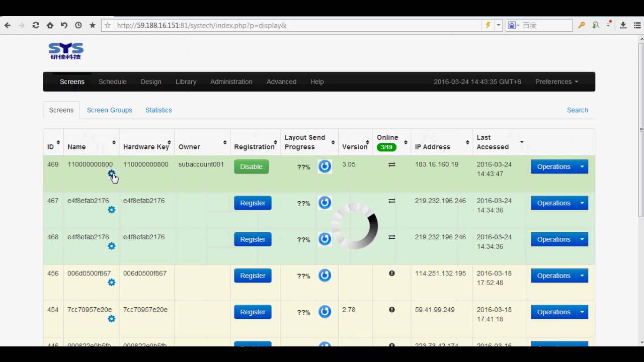The image size is (644, 362).
Task: Click the owner cell subaccount001
Action: click(x=201, y=164)
